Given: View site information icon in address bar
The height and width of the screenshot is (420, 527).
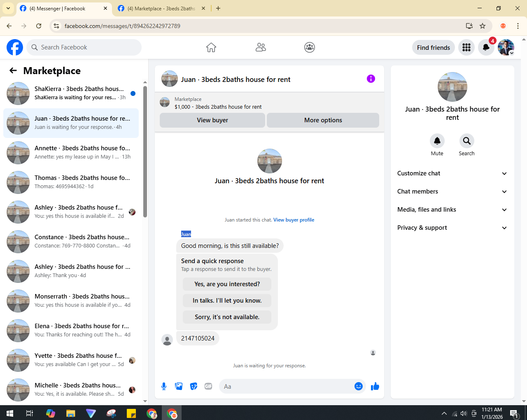Looking at the screenshot, I should (56, 26).
